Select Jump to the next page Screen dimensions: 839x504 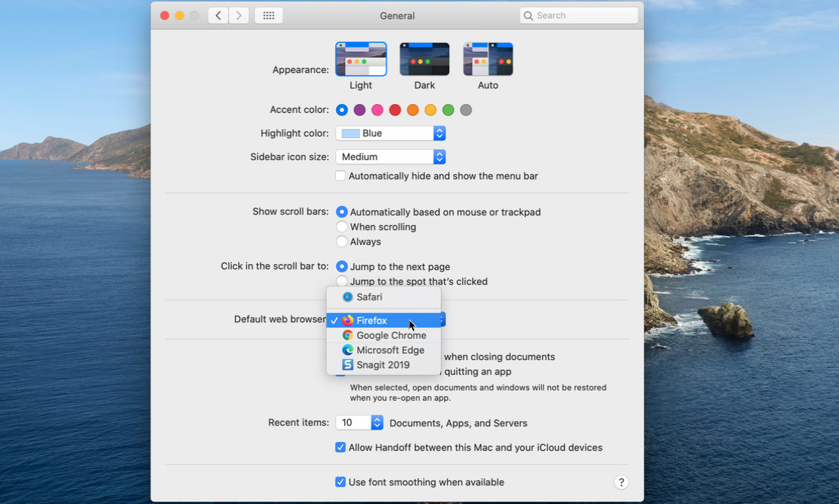click(x=342, y=266)
